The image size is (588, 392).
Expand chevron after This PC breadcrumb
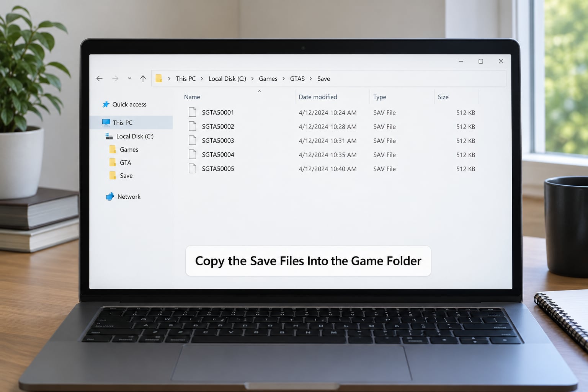tap(202, 78)
